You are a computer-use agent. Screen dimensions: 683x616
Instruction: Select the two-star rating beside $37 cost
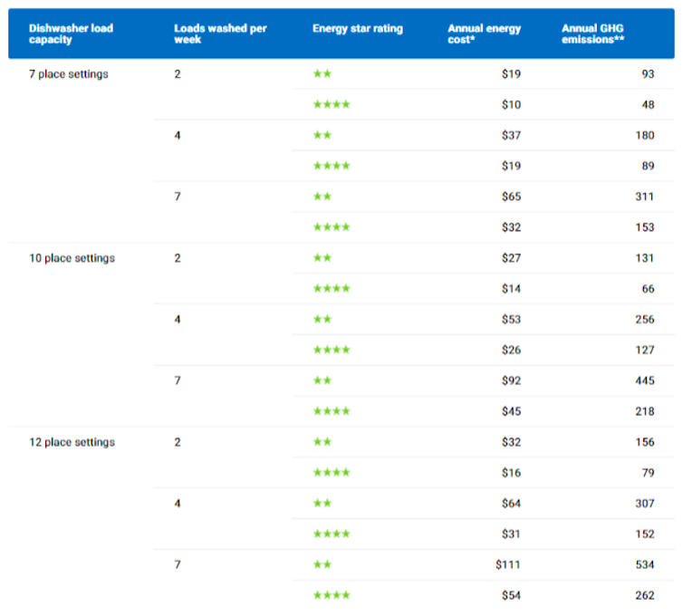(x=322, y=135)
